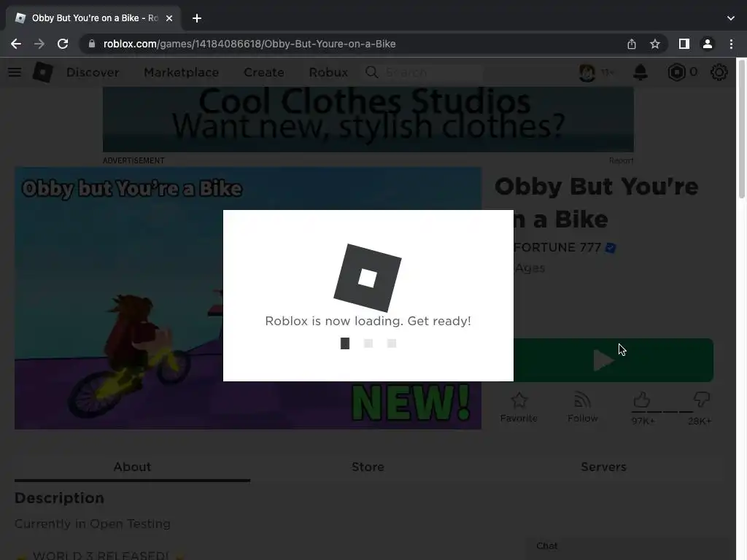Open the Chat bar
The image size is (747, 560).
627,546
